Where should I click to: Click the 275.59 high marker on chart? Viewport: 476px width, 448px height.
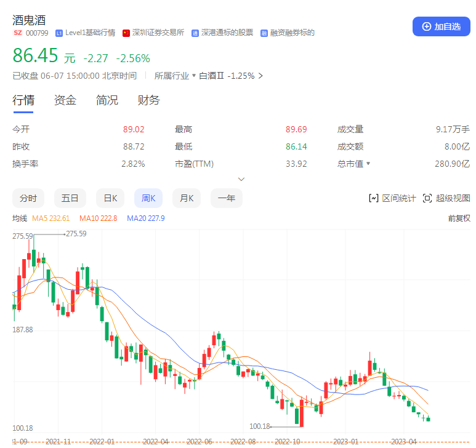pyautogui.click(x=76, y=234)
